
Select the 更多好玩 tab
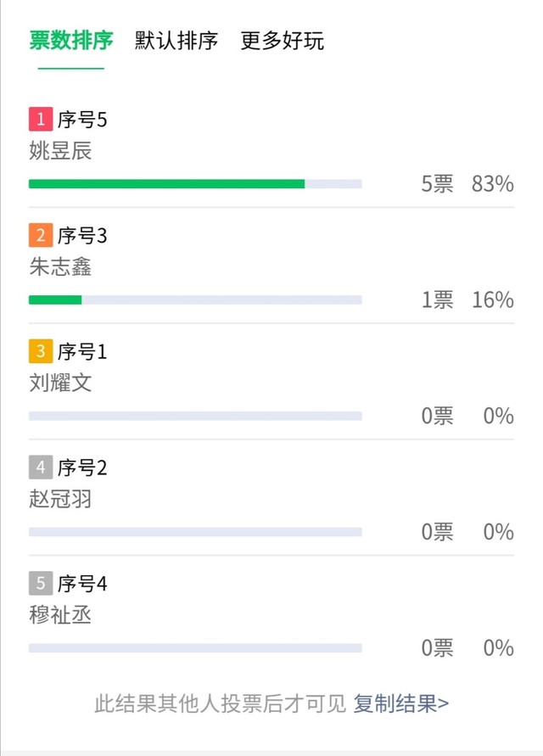tap(283, 41)
